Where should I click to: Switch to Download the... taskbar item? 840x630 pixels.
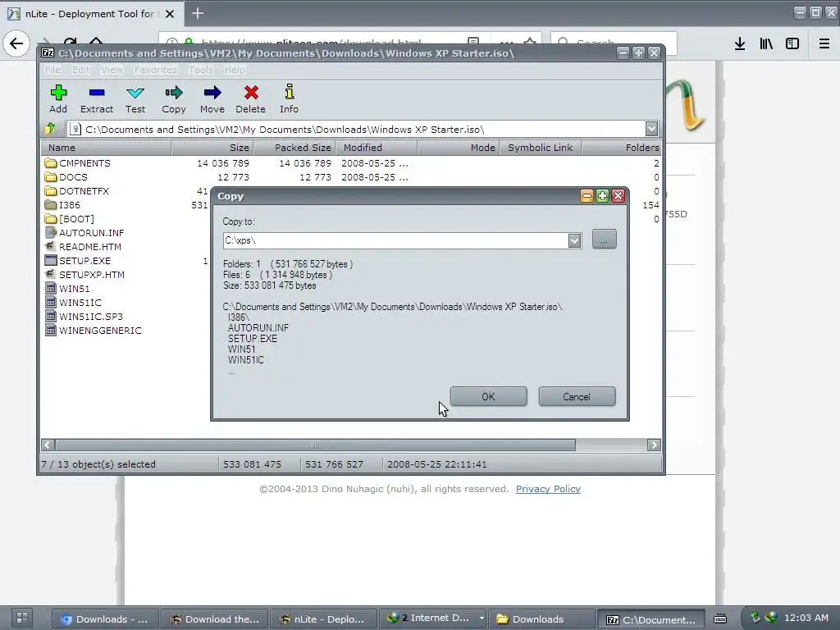point(214,619)
